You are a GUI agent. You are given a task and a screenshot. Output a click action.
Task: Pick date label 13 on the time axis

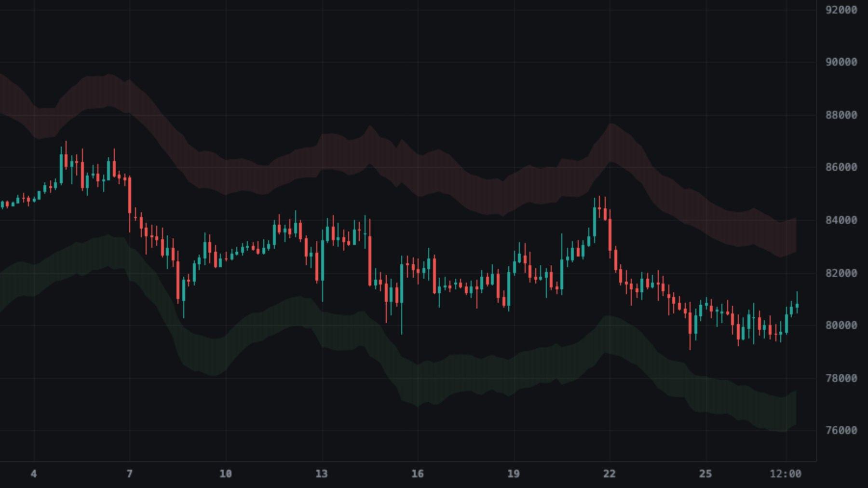click(321, 474)
